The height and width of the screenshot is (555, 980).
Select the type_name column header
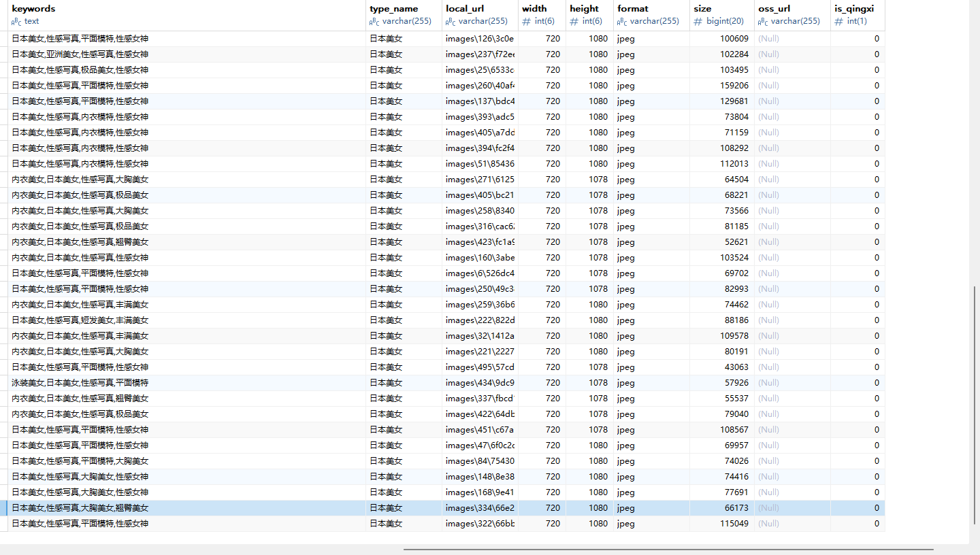[x=404, y=15]
